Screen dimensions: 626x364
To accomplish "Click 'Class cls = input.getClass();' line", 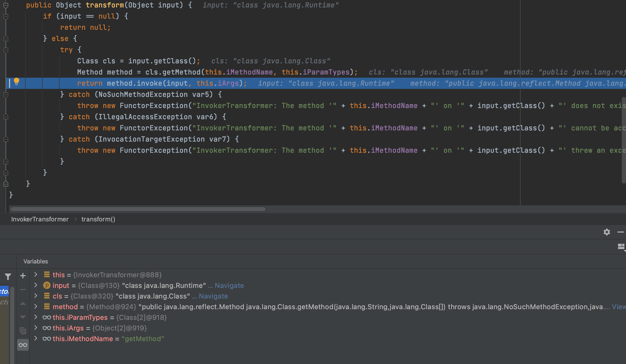I will click(x=139, y=61).
